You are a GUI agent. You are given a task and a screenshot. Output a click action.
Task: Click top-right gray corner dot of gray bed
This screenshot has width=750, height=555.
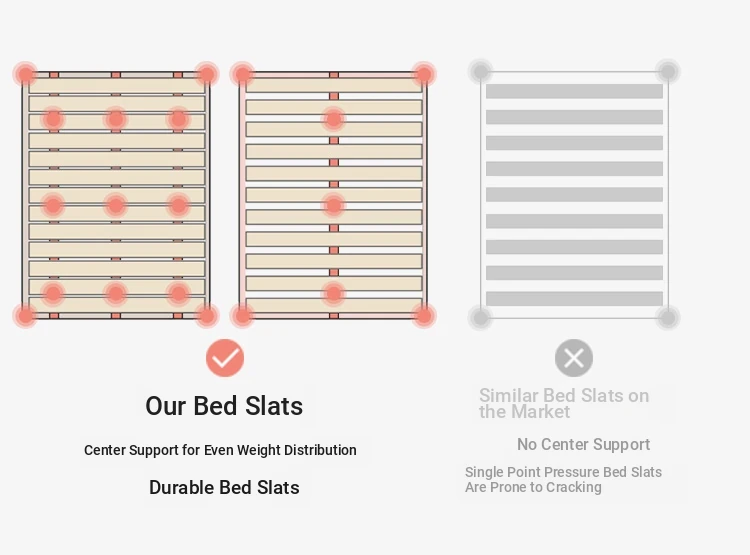(x=668, y=72)
